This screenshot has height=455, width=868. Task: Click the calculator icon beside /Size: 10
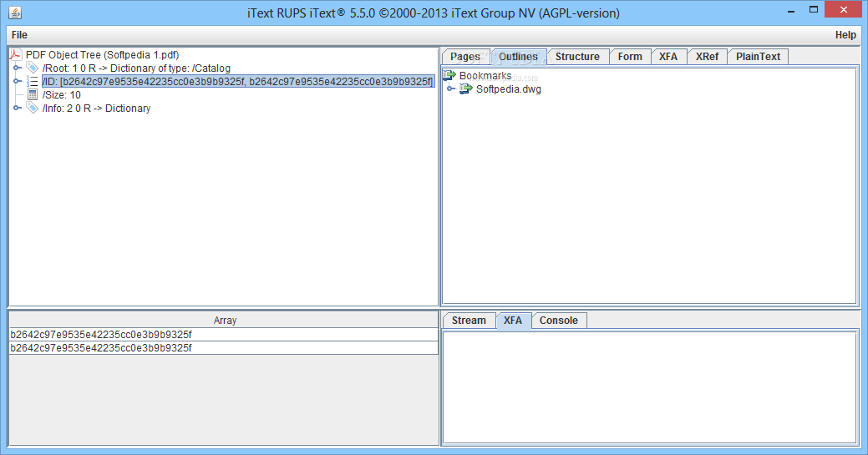[33, 94]
